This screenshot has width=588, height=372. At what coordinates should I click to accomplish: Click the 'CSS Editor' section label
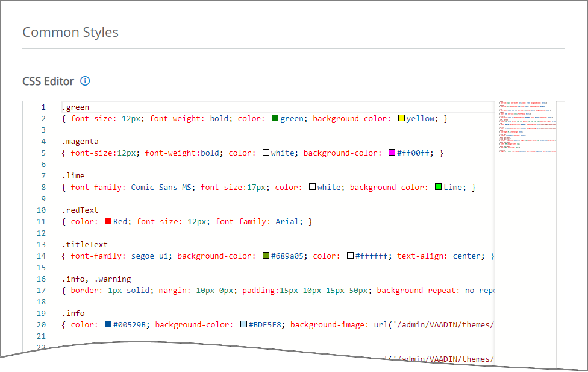coord(48,81)
